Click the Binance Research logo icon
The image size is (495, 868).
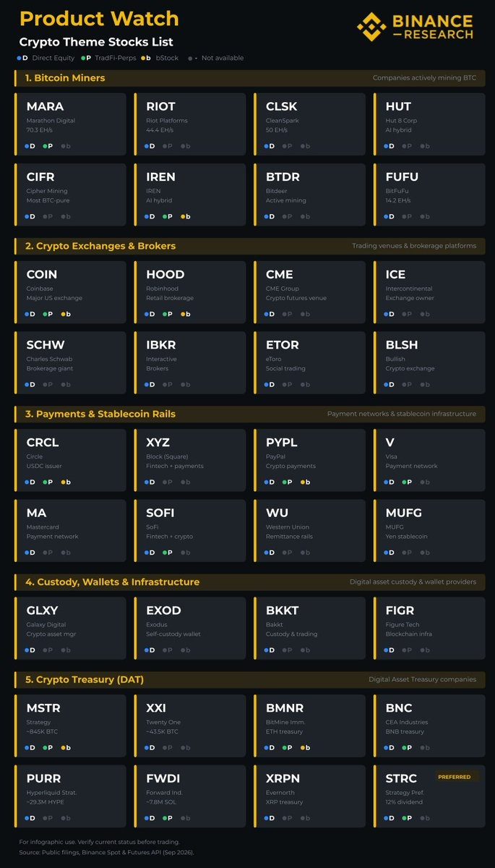point(371,27)
